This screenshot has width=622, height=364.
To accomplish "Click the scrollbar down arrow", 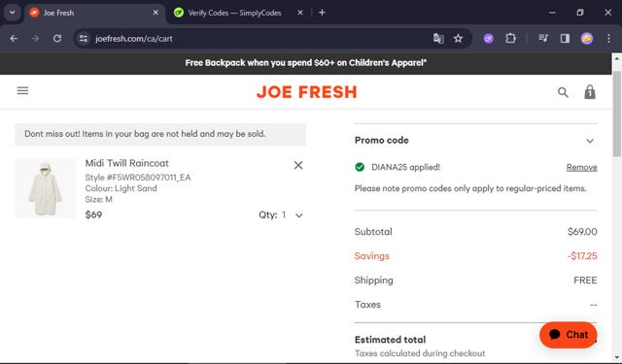I will (617, 357).
